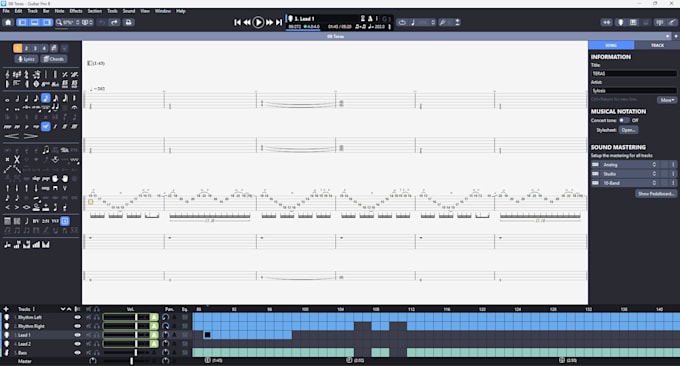Viewport: 680px width, 366px height.
Task: Expand the More options under Artist
Action: [667, 100]
